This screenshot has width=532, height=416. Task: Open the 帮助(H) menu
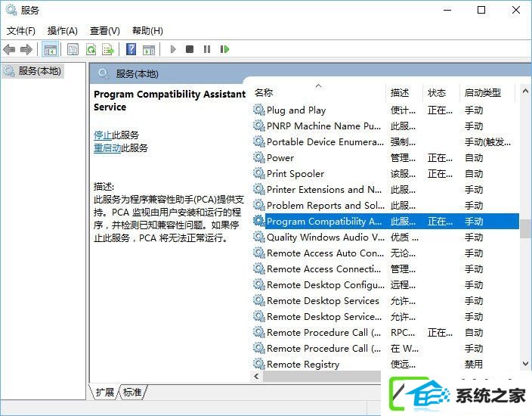coord(147,31)
